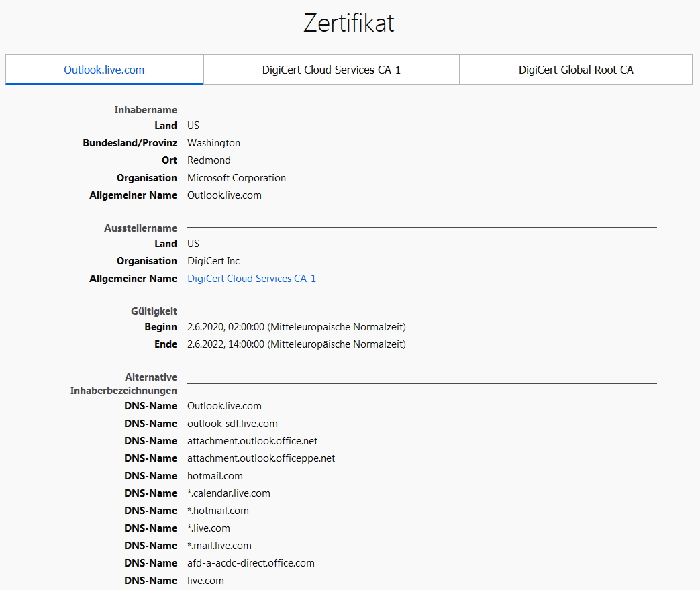
Task: Click the Redmond locality value
Action: click(209, 160)
